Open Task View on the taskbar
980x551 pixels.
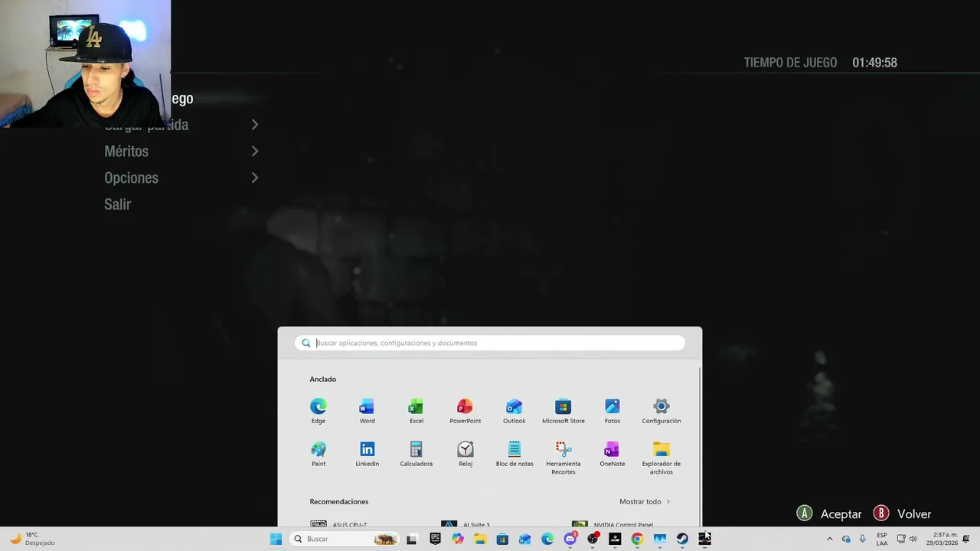[411, 539]
